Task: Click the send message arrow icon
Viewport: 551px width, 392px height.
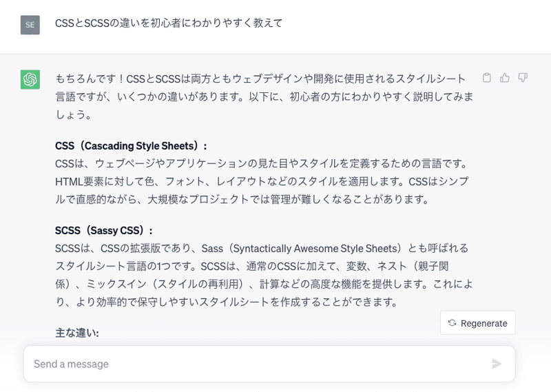Action: coord(497,364)
